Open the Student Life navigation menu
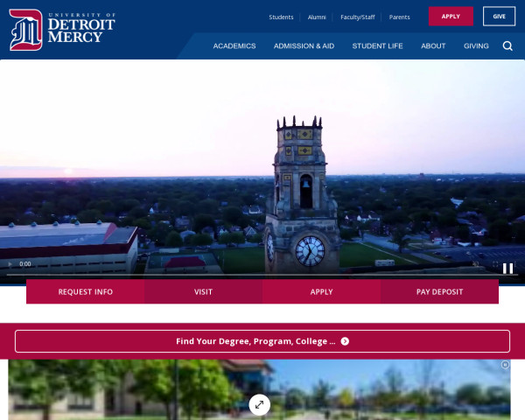The image size is (525, 420). [x=377, y=45]
